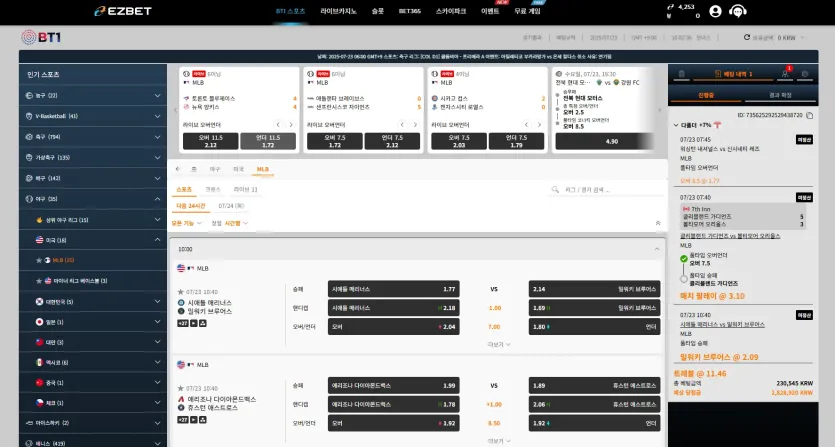Open 스카이파크 in top navigation

coord(451,11)
